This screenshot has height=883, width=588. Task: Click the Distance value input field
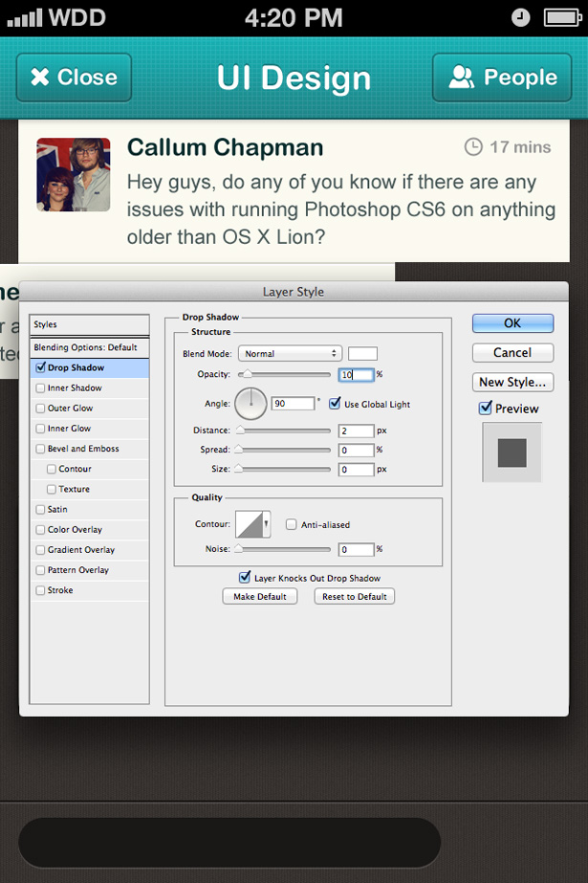click(x=356, y=431)
